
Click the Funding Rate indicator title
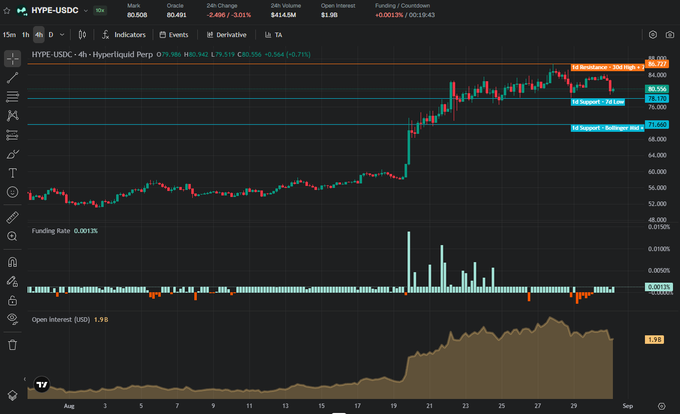click(x=51, y=231)
